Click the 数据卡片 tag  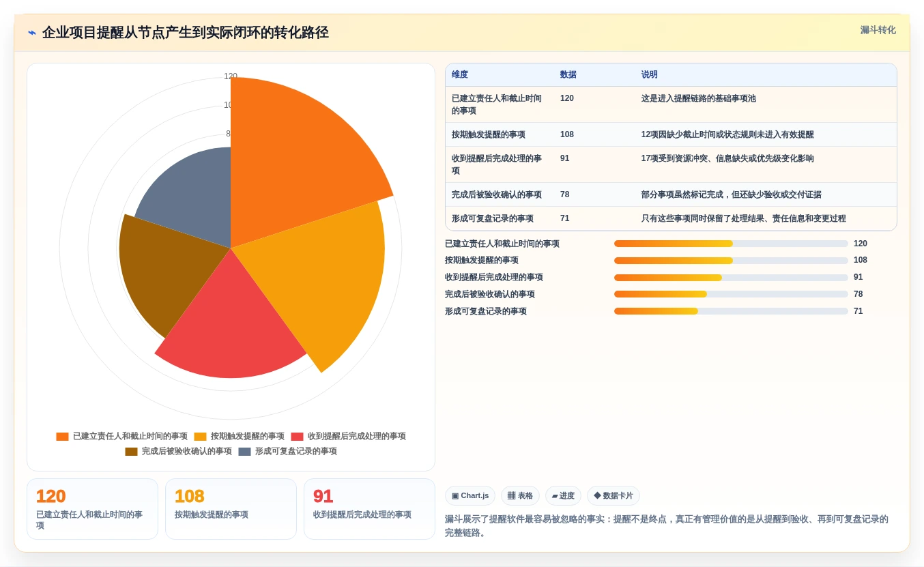coord(613,496)
